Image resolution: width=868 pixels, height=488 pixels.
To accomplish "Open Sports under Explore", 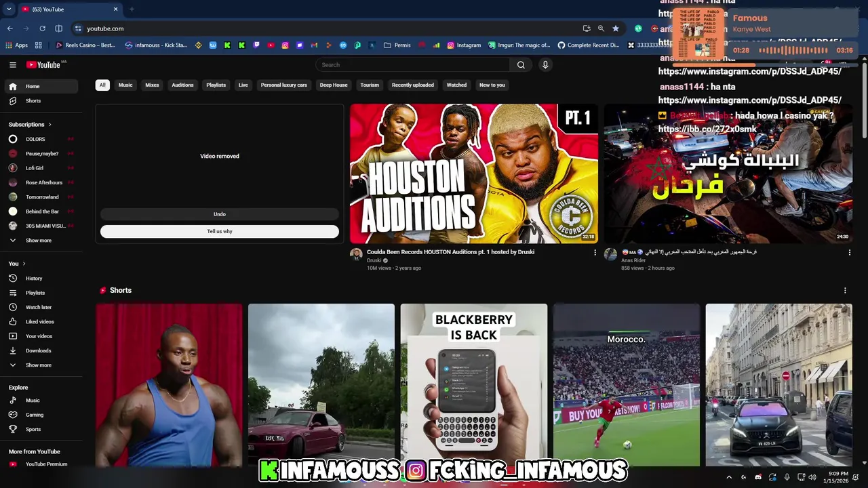I will click(42, 430).
